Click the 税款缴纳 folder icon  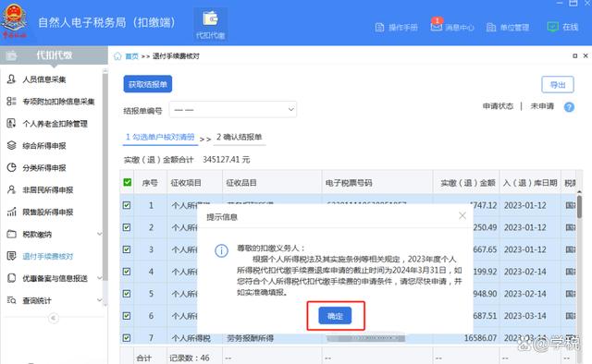point(12,234)
